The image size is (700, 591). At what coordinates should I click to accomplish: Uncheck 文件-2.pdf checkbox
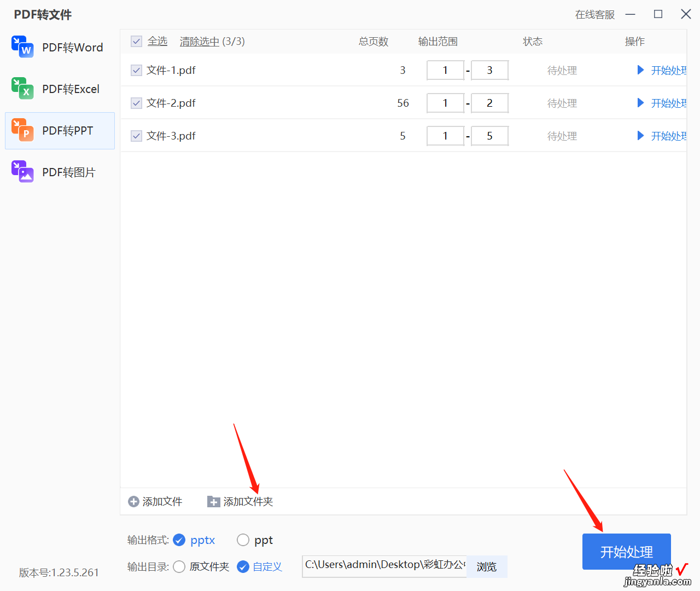point(137,103)
